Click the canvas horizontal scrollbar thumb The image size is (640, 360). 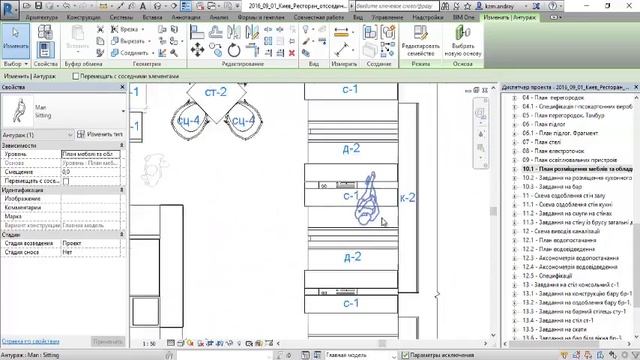pyautogui.click(x=382, y=344)
